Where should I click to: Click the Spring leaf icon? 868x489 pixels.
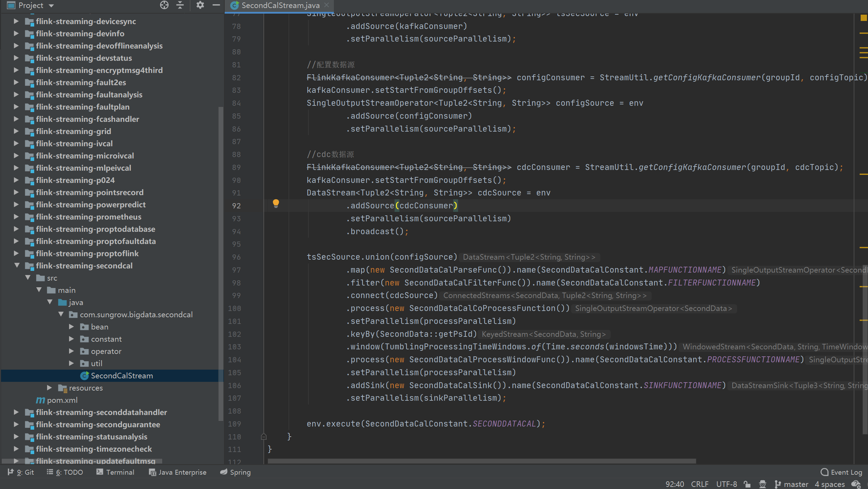click(224, 472)
